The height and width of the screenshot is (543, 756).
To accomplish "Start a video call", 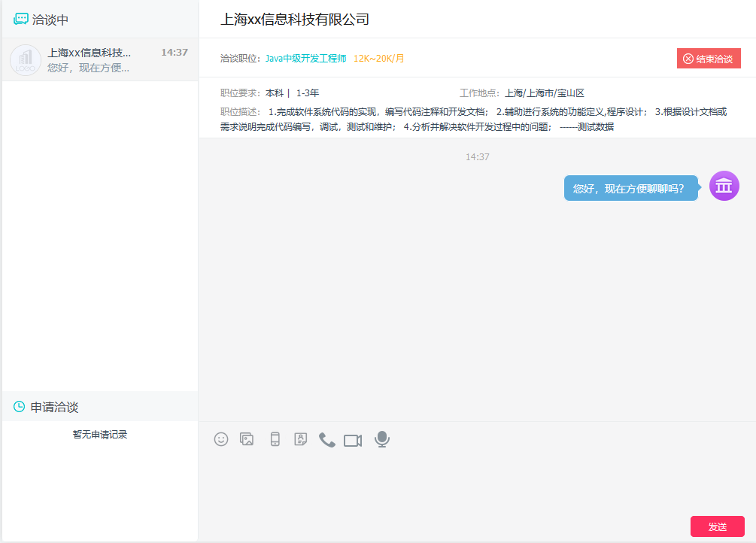I will (x=354, y=439).
